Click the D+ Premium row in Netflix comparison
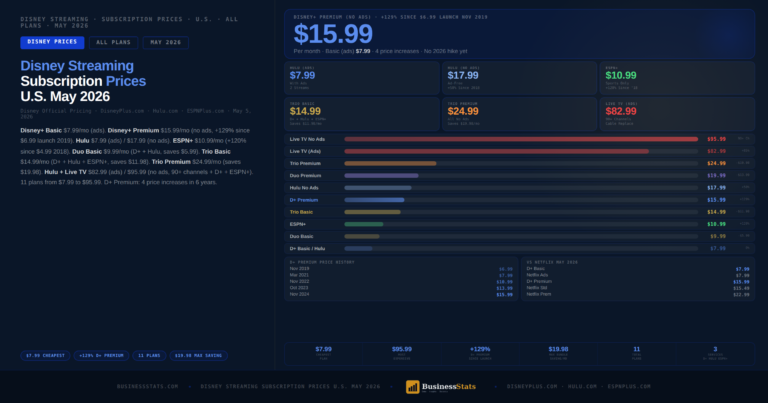 638,282
